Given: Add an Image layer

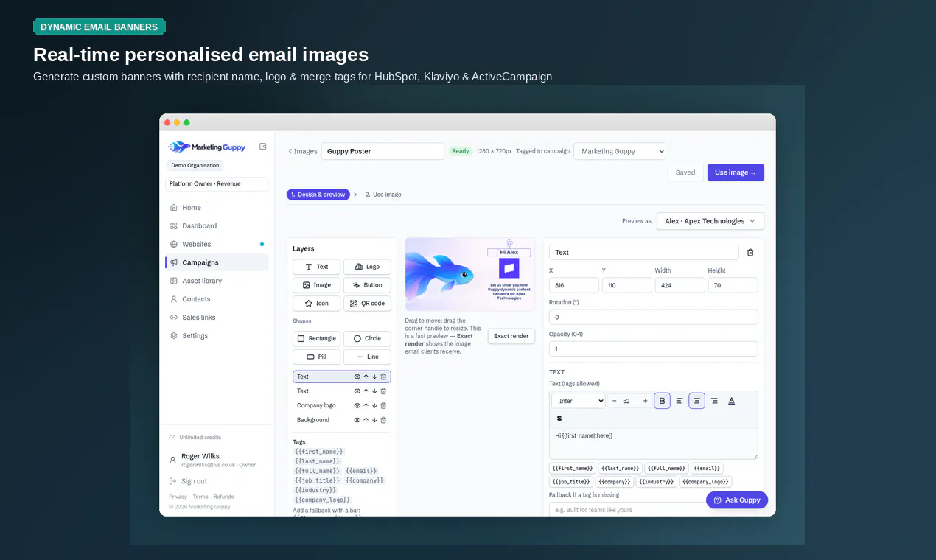Looking at the screenshot, I should pos(316,285).
